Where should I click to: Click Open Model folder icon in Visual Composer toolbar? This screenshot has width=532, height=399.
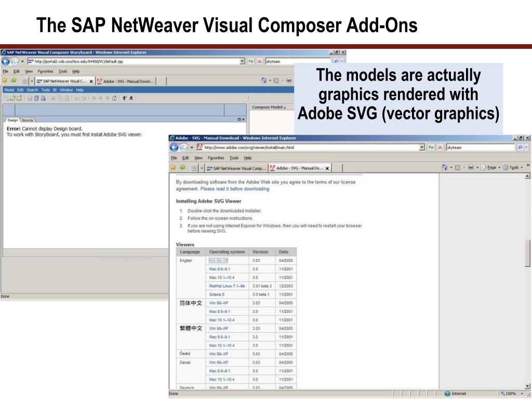12,98
